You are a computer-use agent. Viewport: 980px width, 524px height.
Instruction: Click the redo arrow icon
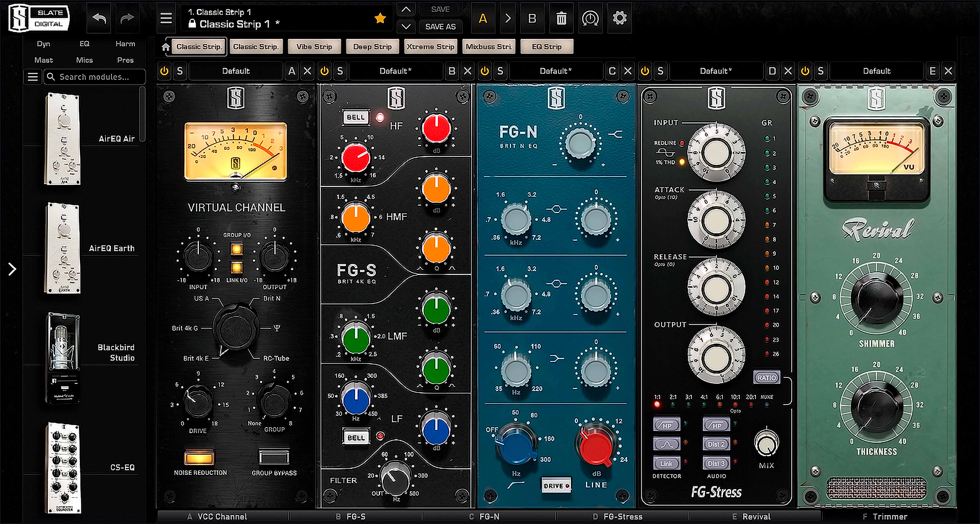pyautogui.click(x=127, y=18)
